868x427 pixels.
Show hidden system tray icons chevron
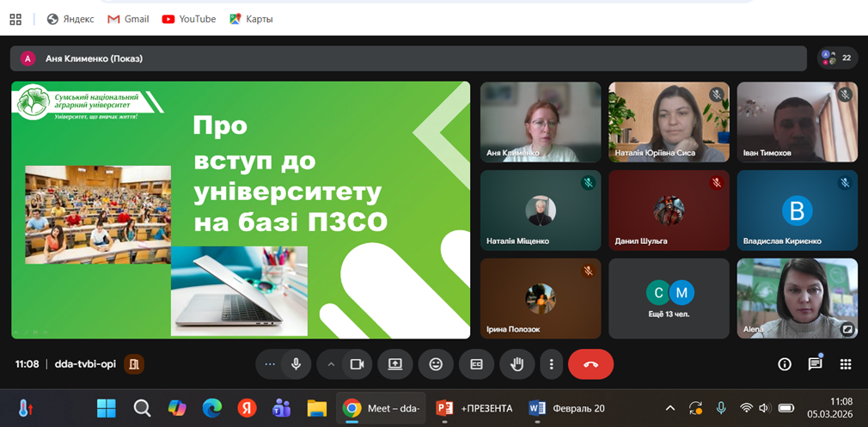point(670,408)
